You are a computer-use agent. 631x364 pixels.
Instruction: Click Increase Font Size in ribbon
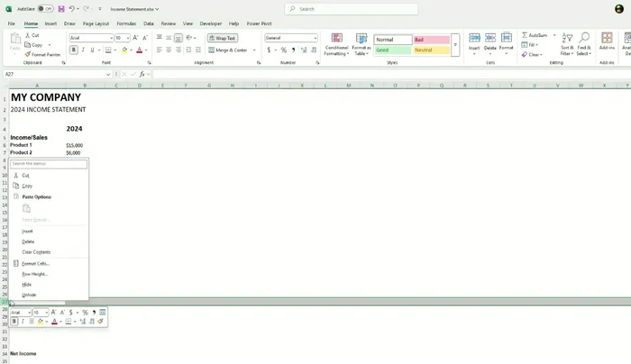click(x=135, y=38)
